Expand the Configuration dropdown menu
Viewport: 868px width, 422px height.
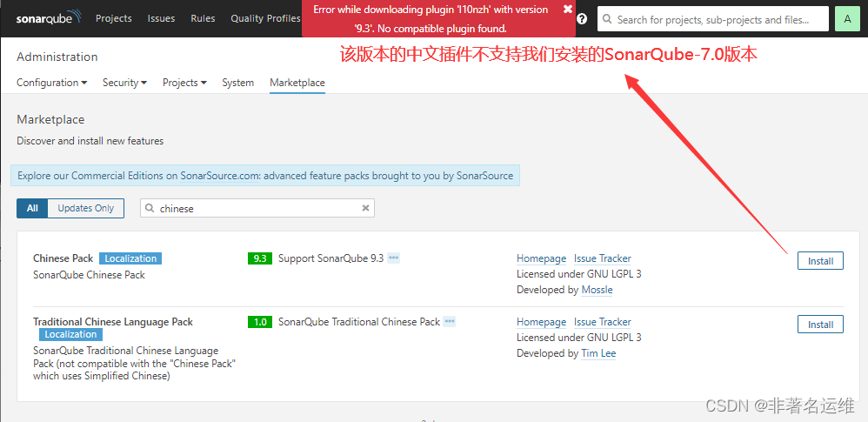[x=52, y=83]
